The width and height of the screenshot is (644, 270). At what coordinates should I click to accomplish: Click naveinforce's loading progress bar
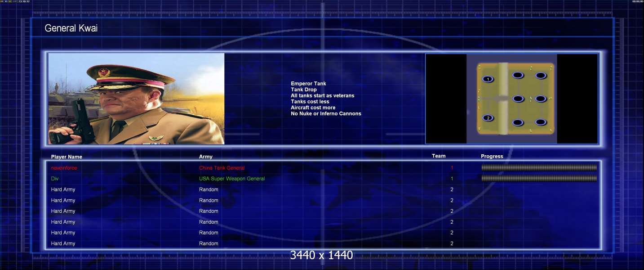pyautogui.click(x=539, y=167)
